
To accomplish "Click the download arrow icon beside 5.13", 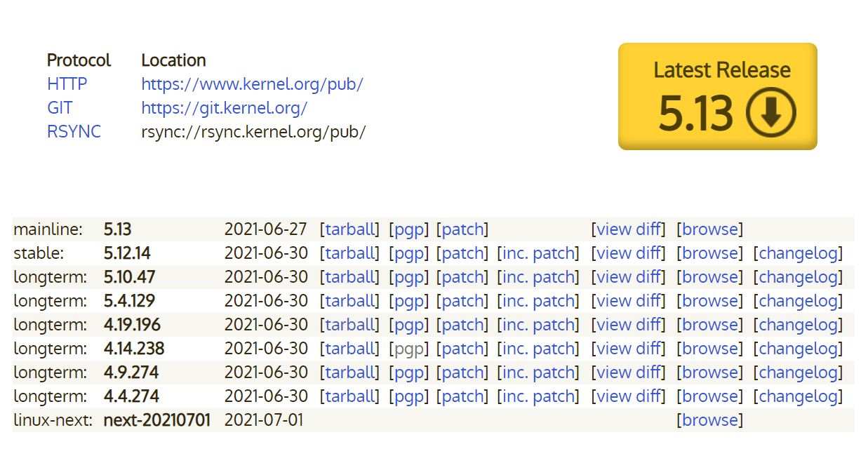I will [x=770, y=112].
